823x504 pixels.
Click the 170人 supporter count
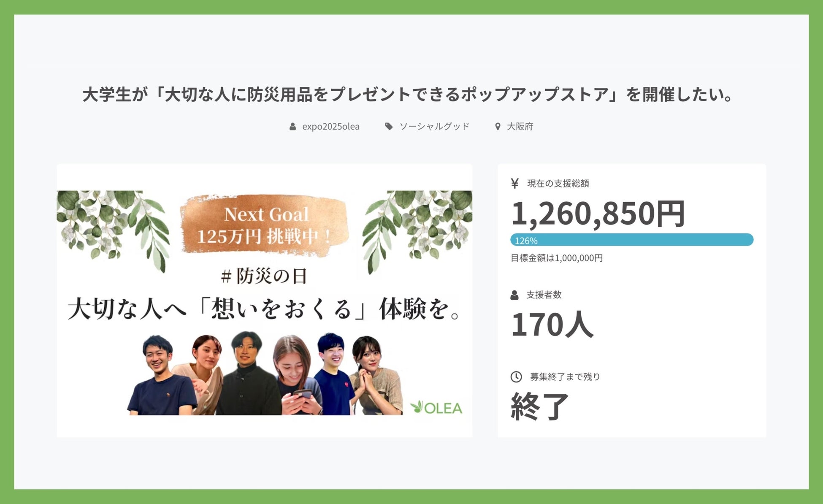(x=552, y=325)
